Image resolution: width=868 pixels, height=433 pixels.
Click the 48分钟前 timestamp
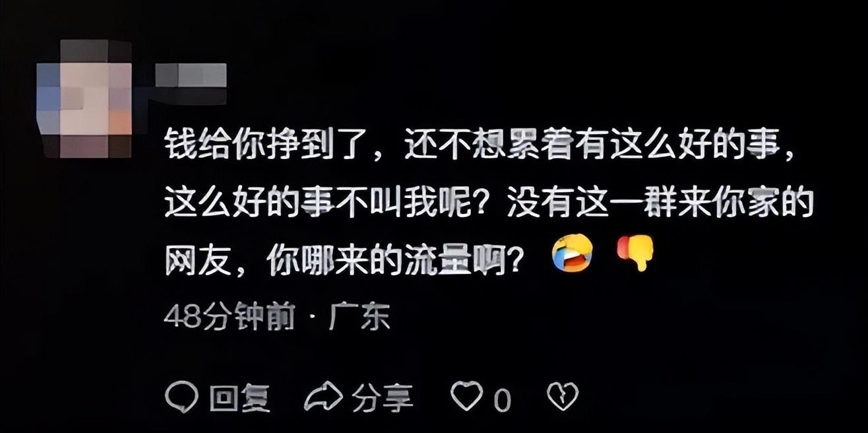(x=229, y=319)
